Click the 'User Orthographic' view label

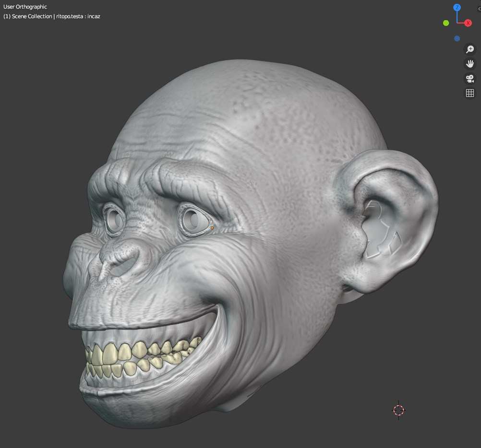pos(25,7)
